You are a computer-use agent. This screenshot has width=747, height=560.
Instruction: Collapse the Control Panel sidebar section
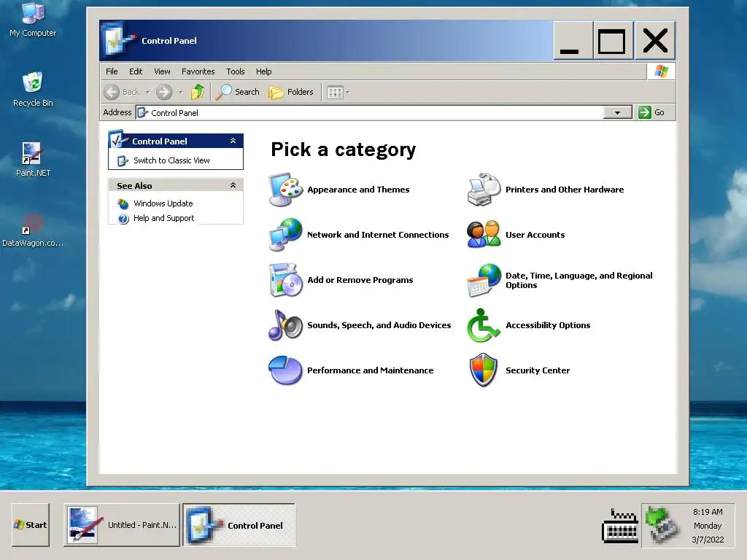[233, 141]
